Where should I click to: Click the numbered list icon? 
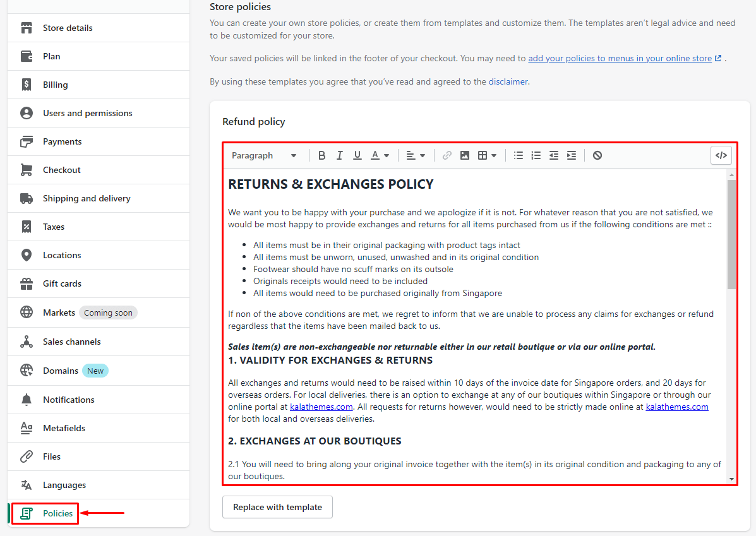point(536,155)
